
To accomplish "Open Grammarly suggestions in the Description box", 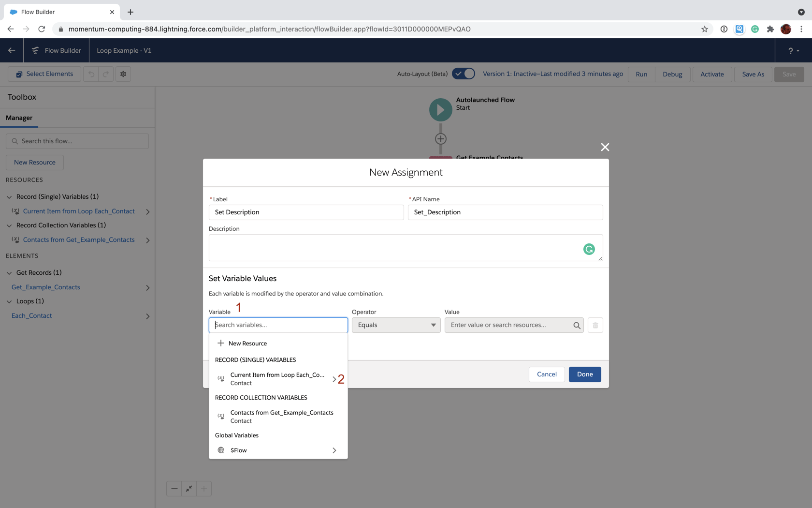I will (x=589, y=249).
